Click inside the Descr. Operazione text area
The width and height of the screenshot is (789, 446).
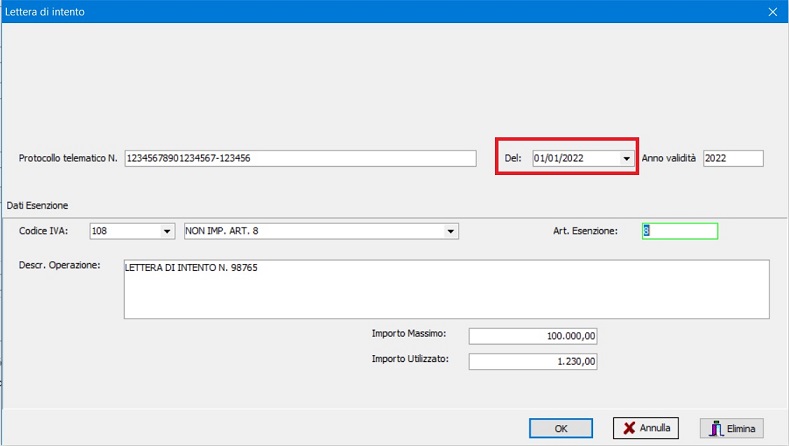click(x=446, y=289)
